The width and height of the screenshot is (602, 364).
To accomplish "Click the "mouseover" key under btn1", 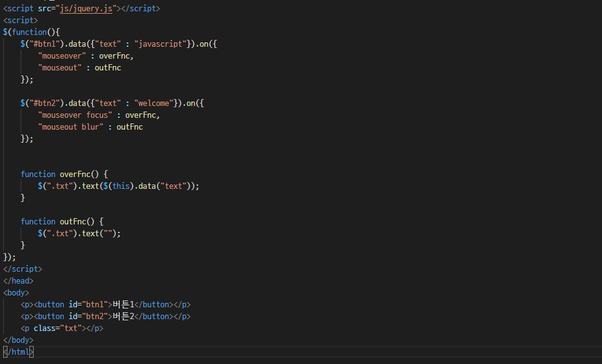I will (62, 56).
